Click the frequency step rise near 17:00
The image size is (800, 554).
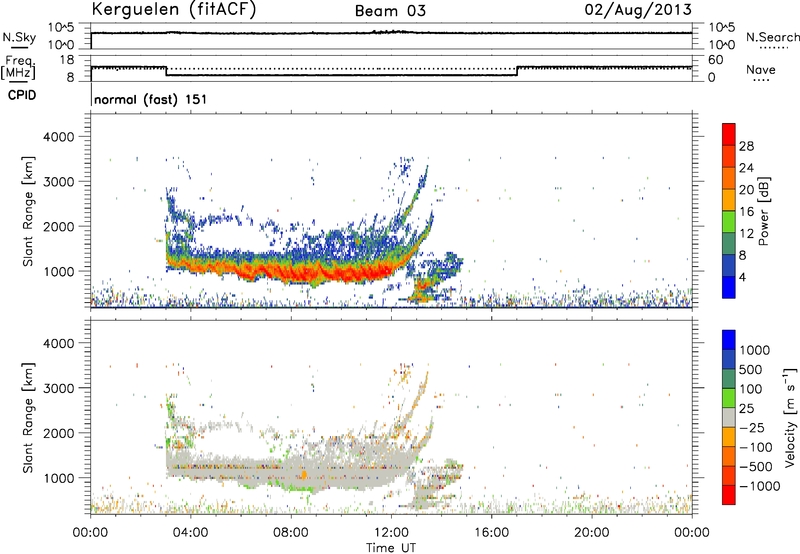pyautogui.click(x=517, y=71)
